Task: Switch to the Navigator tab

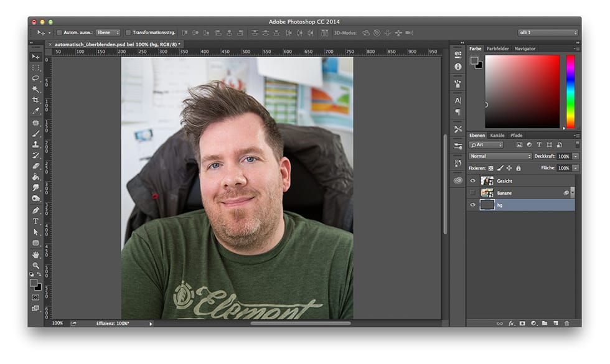Action: pyautogui.click(x=525, y=49)
